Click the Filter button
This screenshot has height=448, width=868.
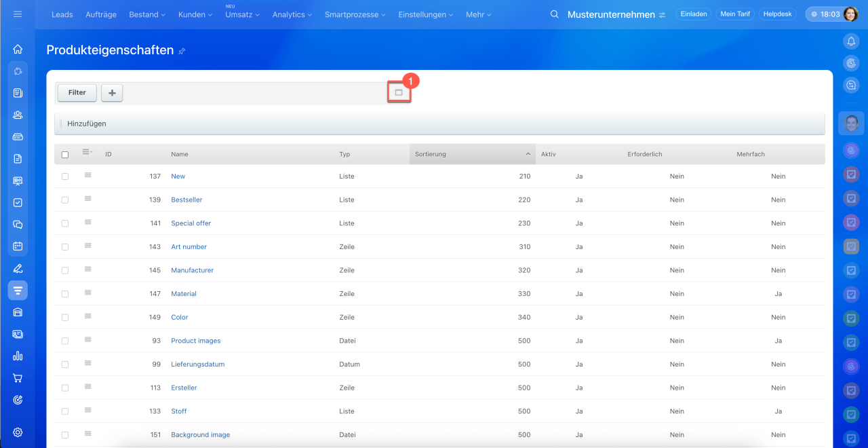pos(77,93)
